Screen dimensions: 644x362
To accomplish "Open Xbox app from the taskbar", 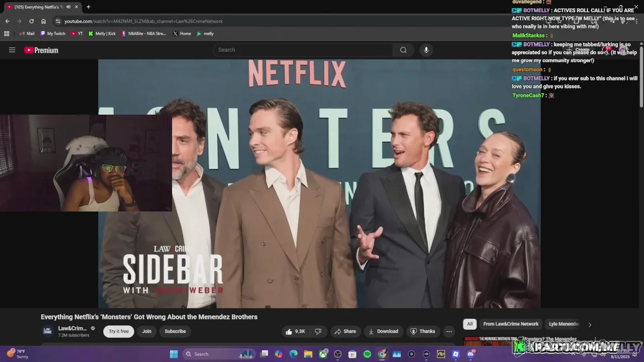I will (x=323, y=354).
